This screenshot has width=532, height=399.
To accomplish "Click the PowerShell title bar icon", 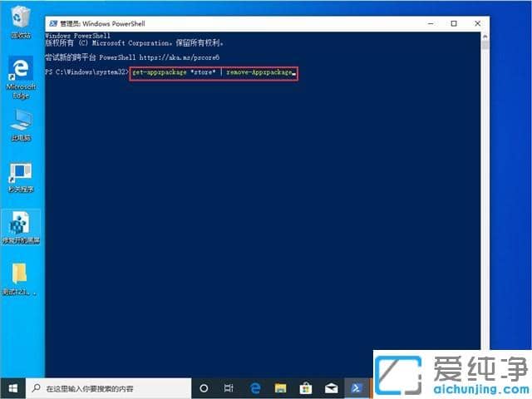I will point(53,23).
